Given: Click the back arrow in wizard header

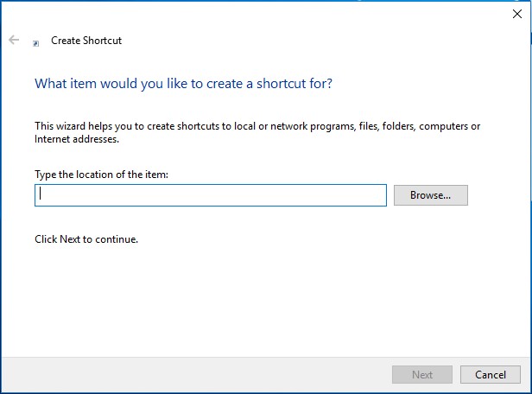Looking at the screenshot, I should (x=14, y=40).
